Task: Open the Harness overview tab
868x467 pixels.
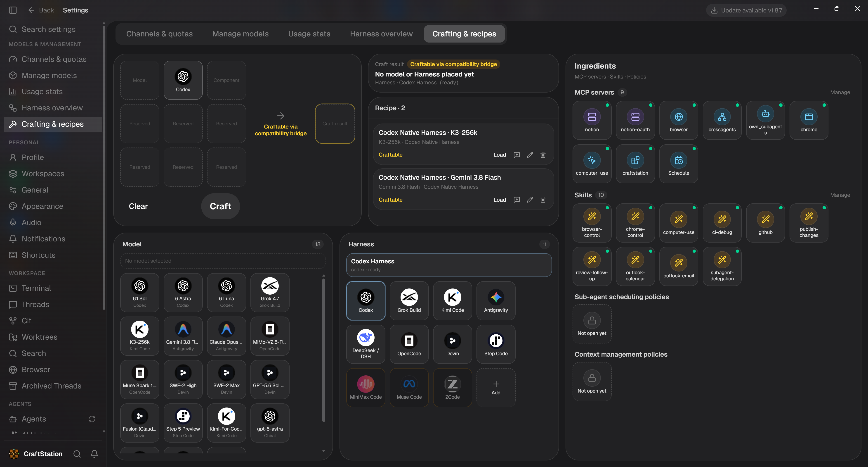Action: (381, 34)
